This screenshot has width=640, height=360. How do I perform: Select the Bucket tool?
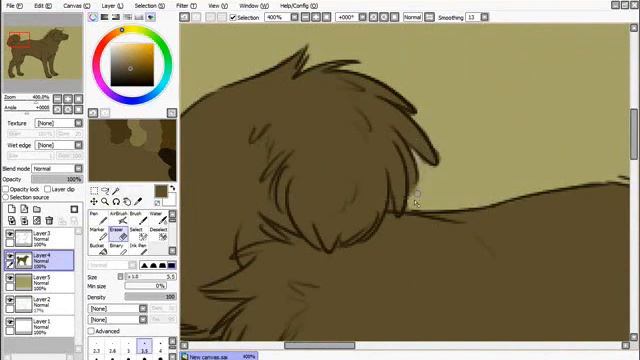[98, 249]
